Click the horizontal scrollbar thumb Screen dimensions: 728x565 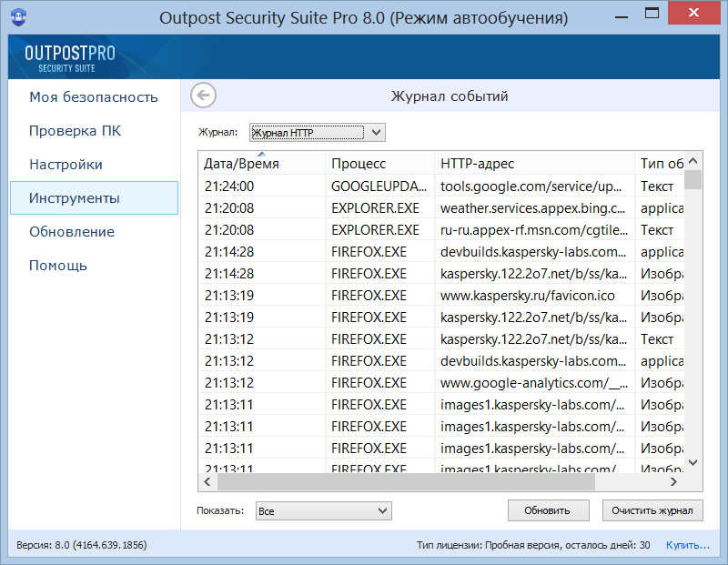tap(405, 481)
